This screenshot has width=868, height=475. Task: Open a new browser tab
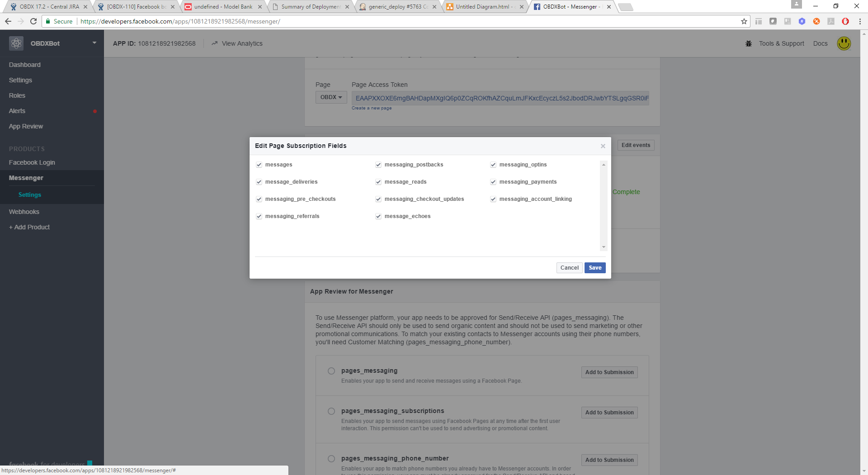pyautogui.click(x=625, y=7)
